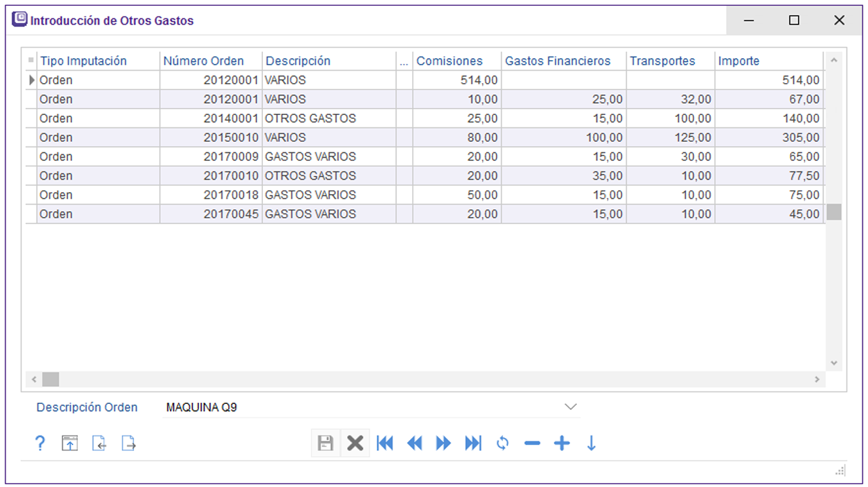Click the horizontal scrollbar right arrow
Viewport: 868px width, 487px height.
pos(817,379)
